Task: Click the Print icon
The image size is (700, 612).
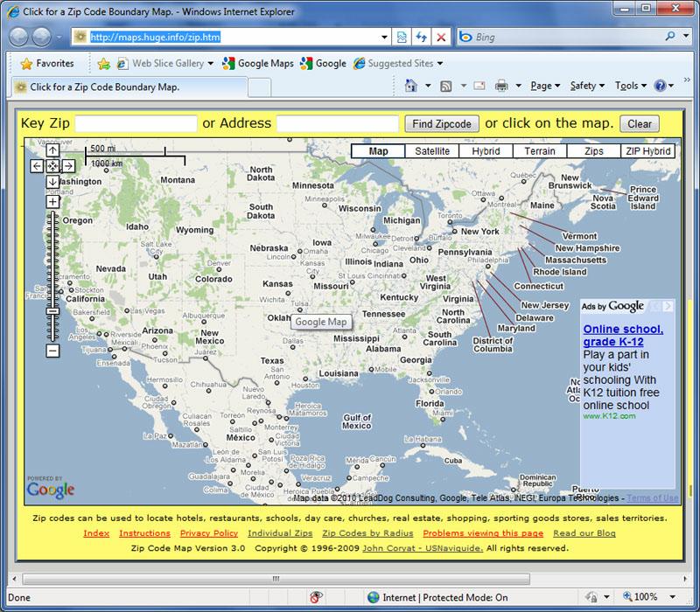Action: click(501, 85)
